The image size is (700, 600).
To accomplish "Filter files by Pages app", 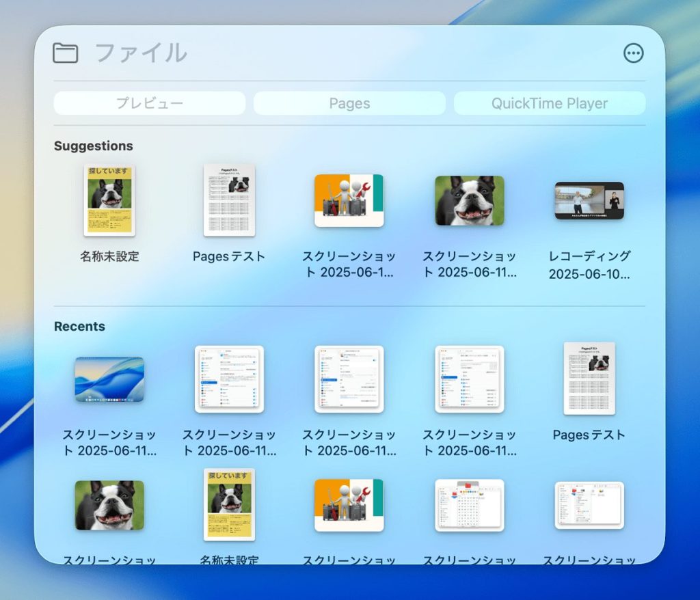I will (x=349, y=103).
